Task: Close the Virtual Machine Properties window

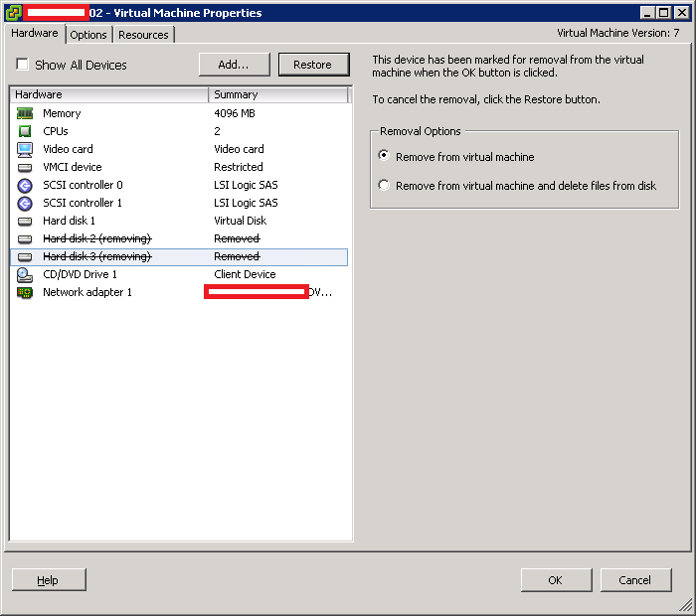Action: [681, 13]
